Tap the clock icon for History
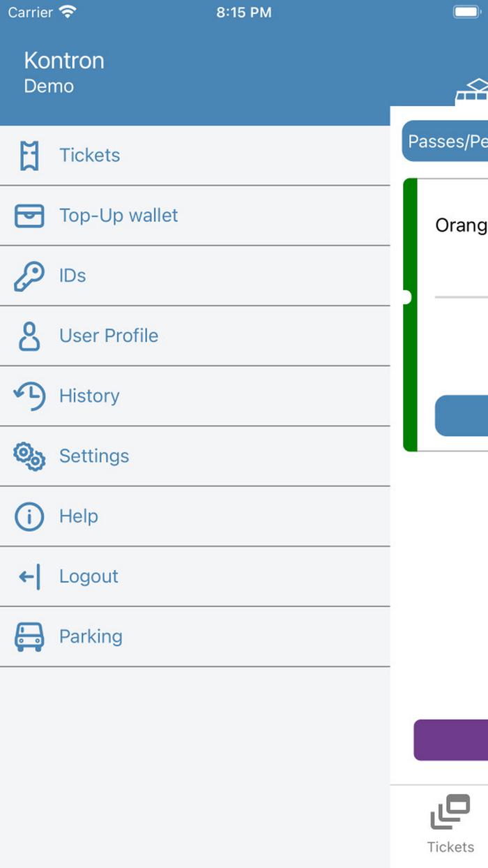The image size is (488, 868). coord(29,396)
